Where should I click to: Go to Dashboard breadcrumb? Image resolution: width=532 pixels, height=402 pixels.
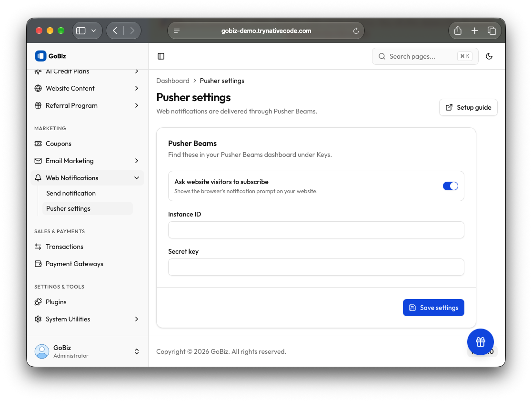coord(173,81)
